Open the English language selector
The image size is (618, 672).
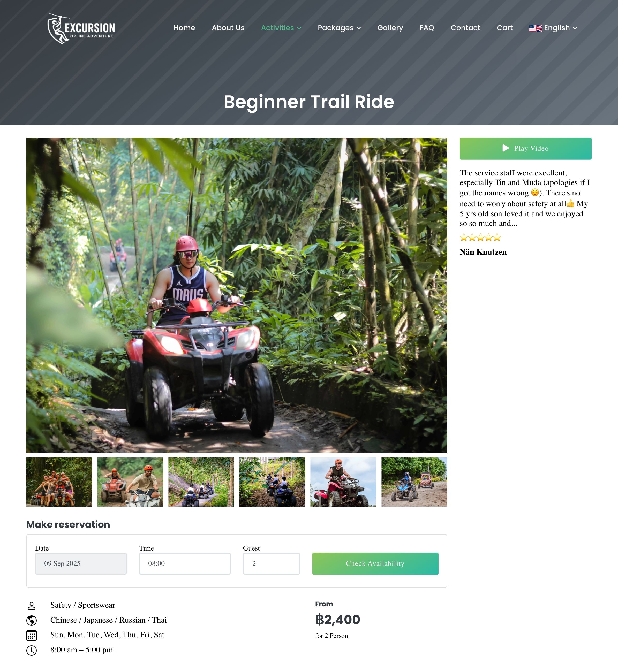(x=553, y=28)
